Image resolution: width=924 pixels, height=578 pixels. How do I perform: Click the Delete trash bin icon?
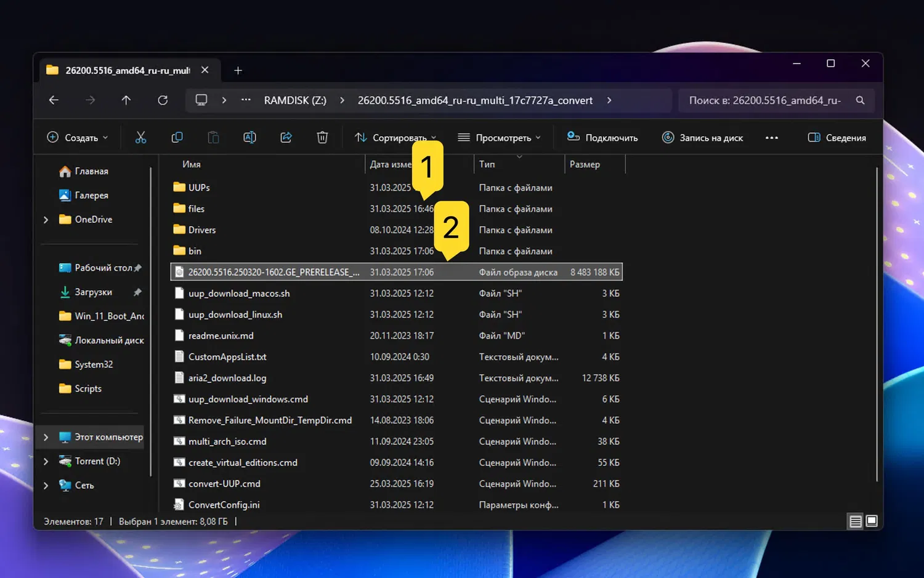tap(322, 137)
